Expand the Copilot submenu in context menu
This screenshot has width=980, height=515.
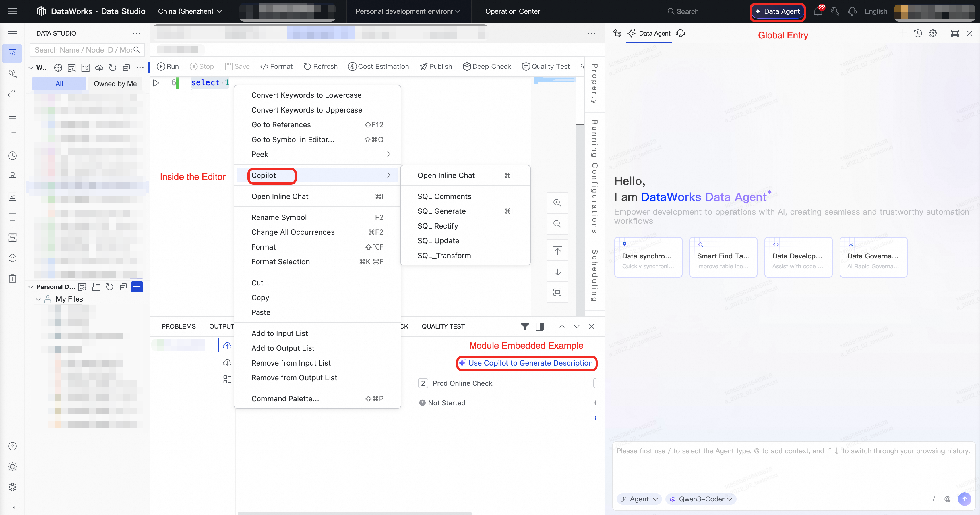tap(317, 175)
